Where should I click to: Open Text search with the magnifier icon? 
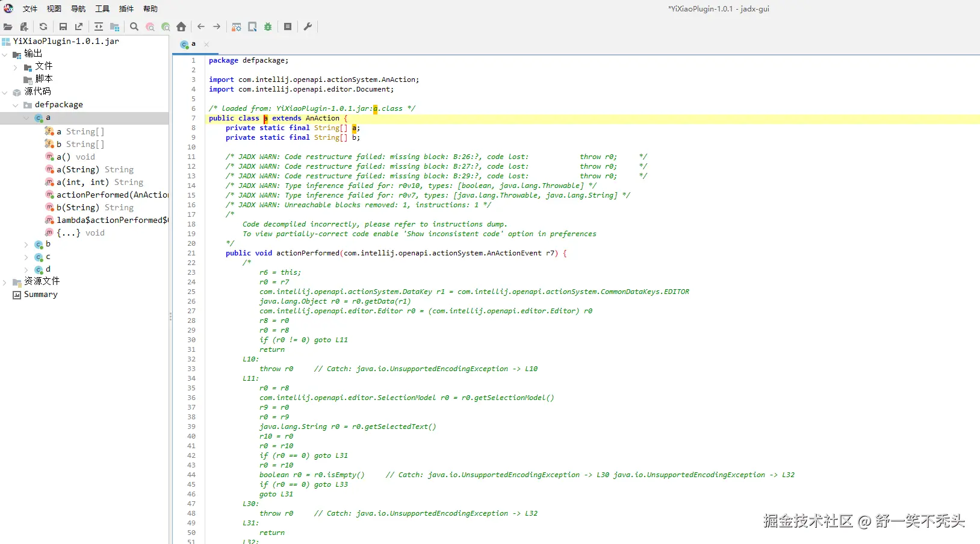(134, 27)
